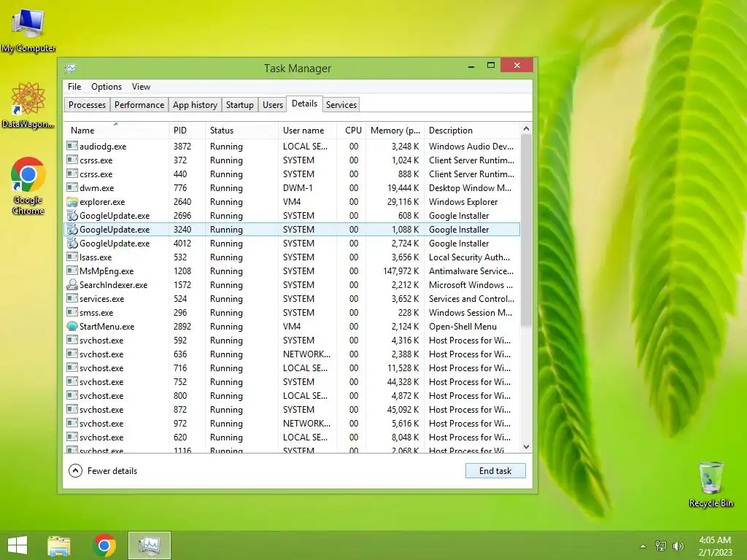Click icon of GoogleUpdate.exe PID 4012
The width and height of the screenshot is (747, 560).
pos(72,243)
